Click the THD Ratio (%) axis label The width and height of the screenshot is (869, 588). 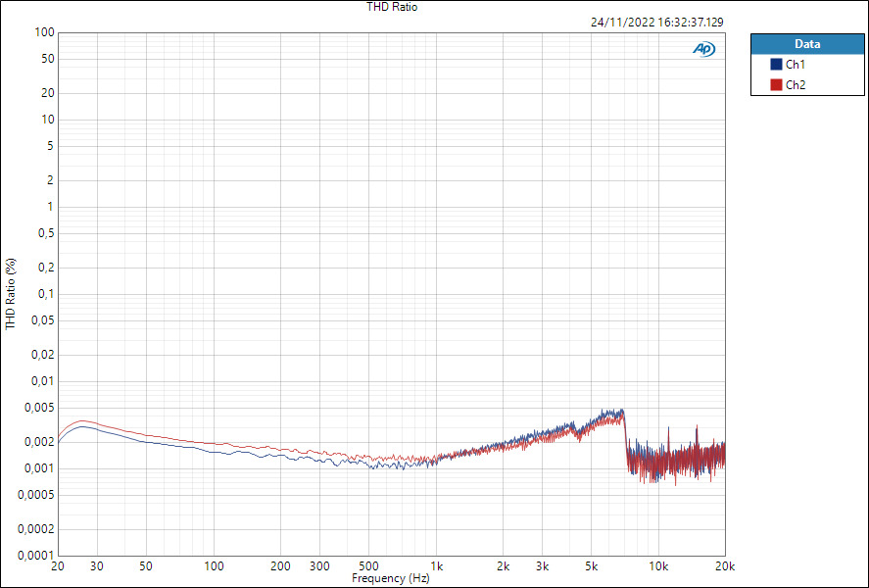pos(9,290)
